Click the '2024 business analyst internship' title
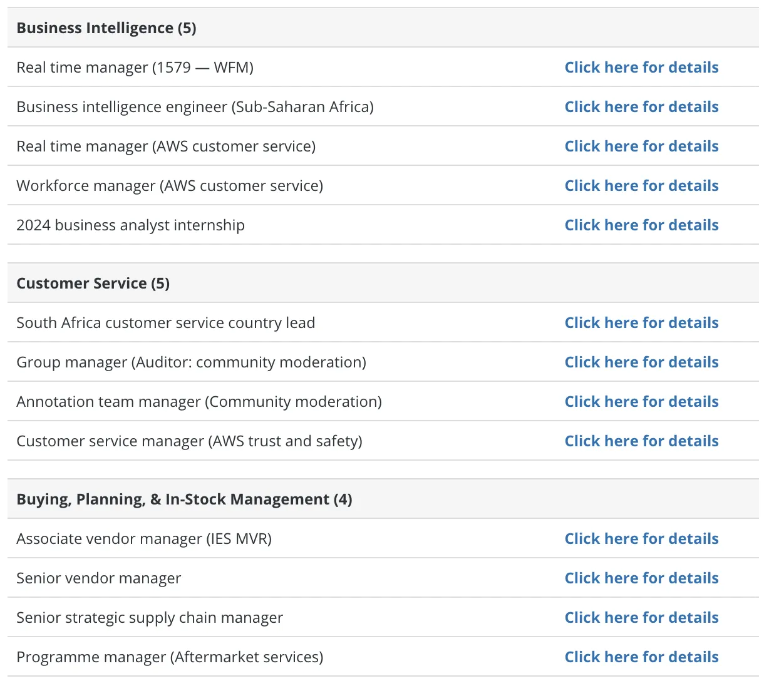 click(x=131, y=225)
